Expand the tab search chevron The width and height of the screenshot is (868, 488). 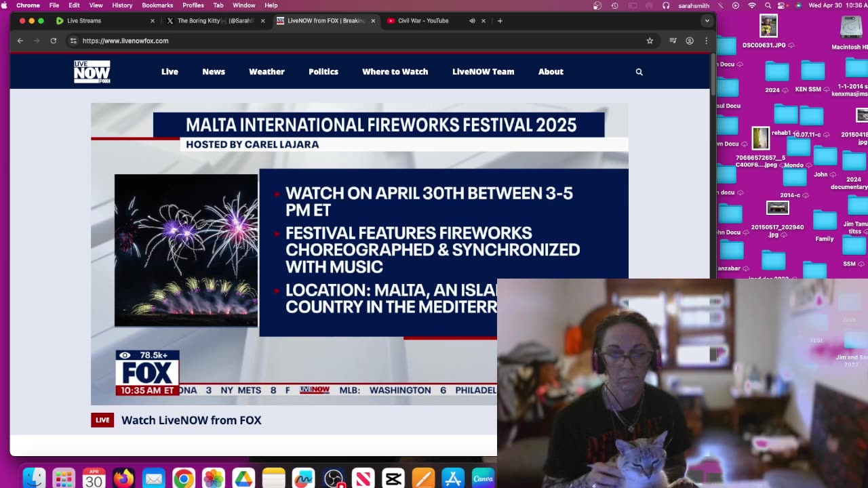pos(707,20)
